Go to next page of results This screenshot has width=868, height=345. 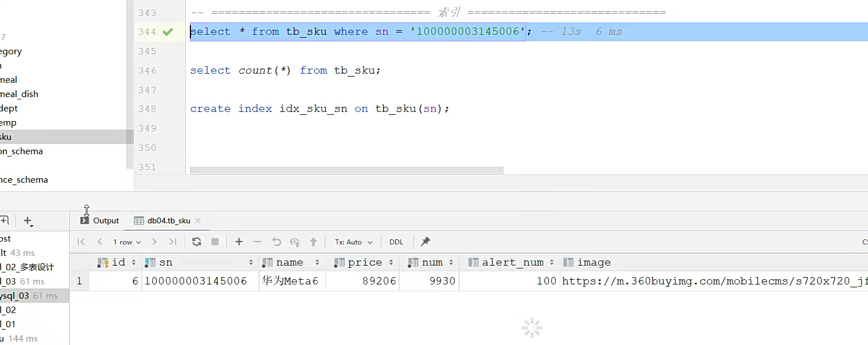[x=154, y=242]
